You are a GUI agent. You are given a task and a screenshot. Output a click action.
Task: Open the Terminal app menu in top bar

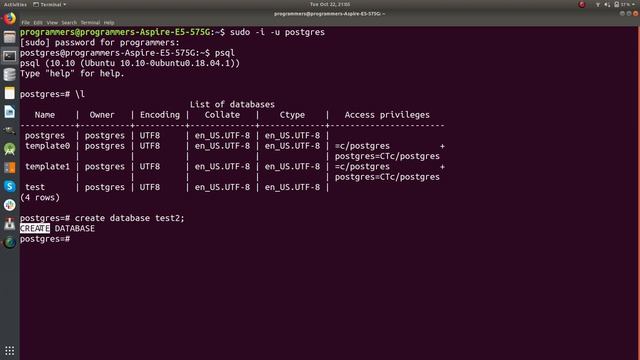click(x=49, y=4)
